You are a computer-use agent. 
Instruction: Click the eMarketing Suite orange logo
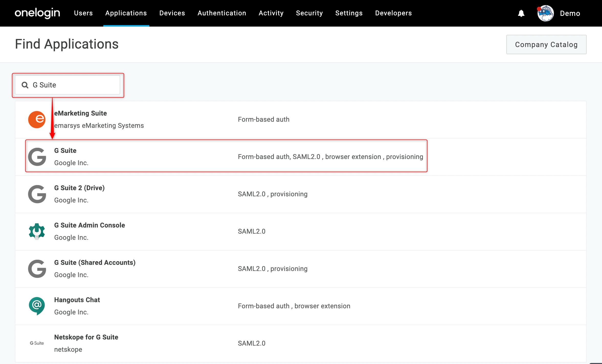pyautogui.click(x=37, y=119)
